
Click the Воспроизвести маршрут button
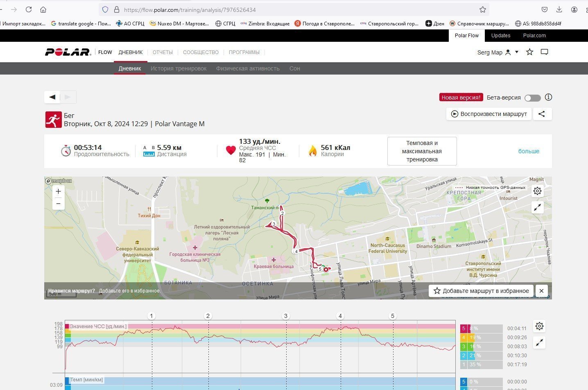click(489, 114)
